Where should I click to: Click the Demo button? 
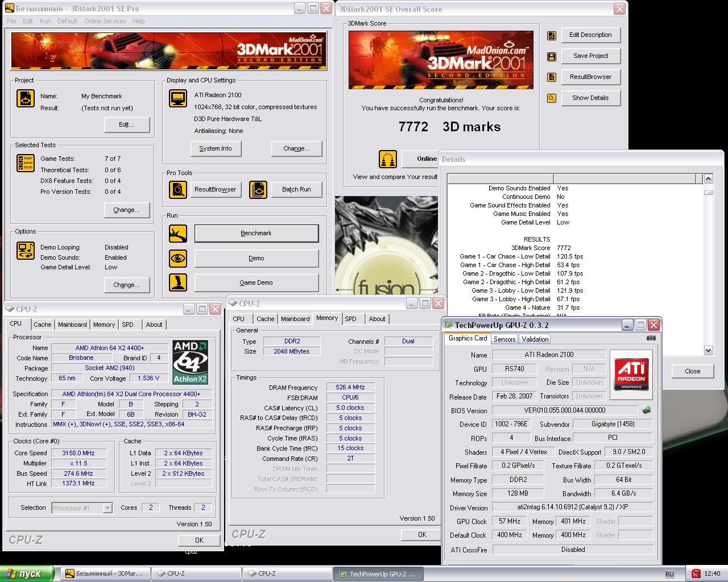coord(257,258)
